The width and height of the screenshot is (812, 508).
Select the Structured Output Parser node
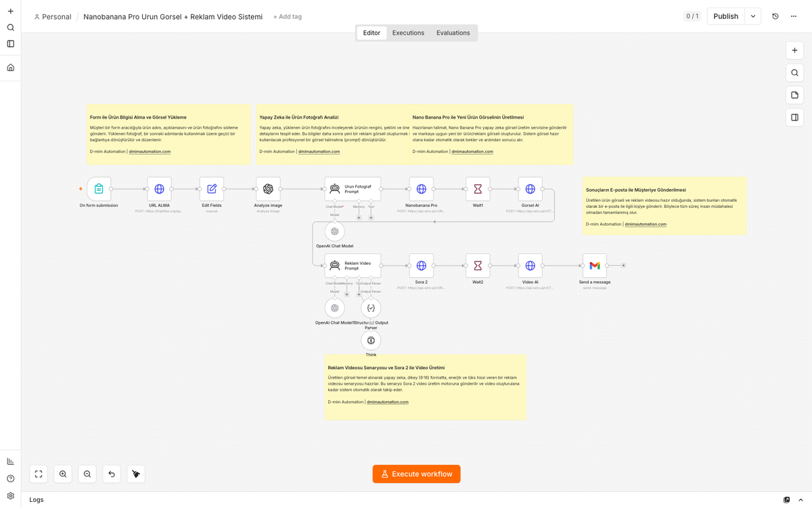point(371,308)
